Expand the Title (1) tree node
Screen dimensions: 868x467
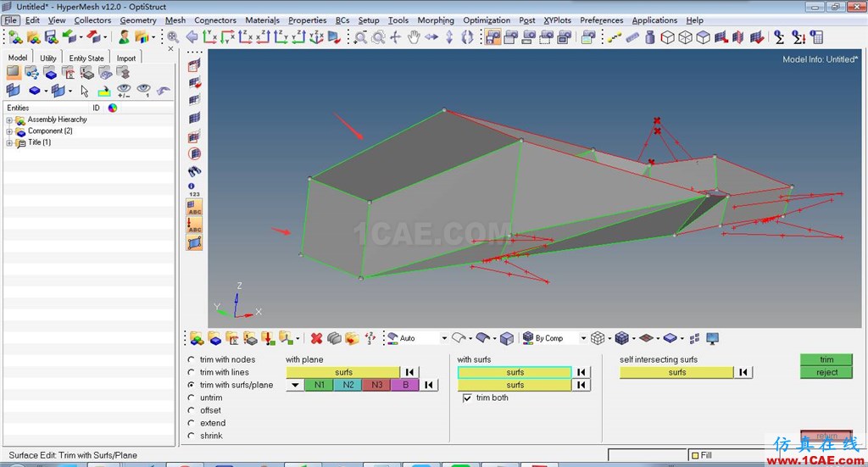9,143
